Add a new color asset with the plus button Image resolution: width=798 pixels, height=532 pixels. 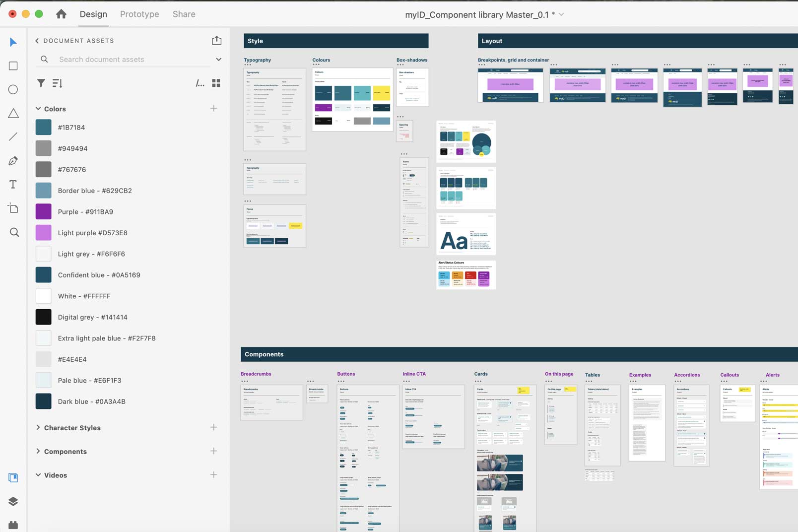[x=214, y=108]
